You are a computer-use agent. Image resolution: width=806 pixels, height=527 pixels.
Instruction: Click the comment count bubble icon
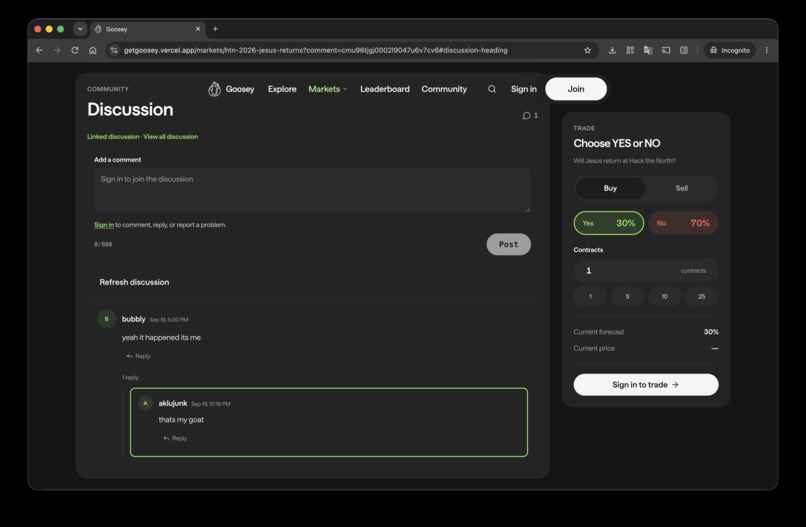[x=526, y=116]
